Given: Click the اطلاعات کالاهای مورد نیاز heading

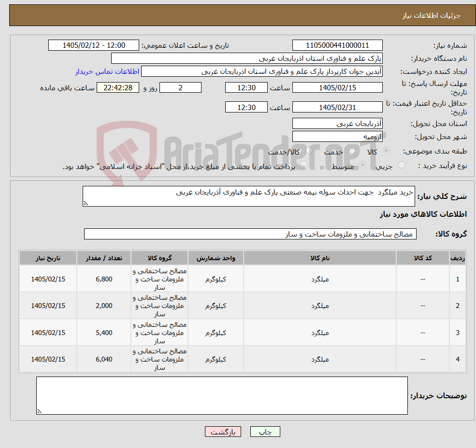Looking at the screenshot, I should [x=423, y=214].
